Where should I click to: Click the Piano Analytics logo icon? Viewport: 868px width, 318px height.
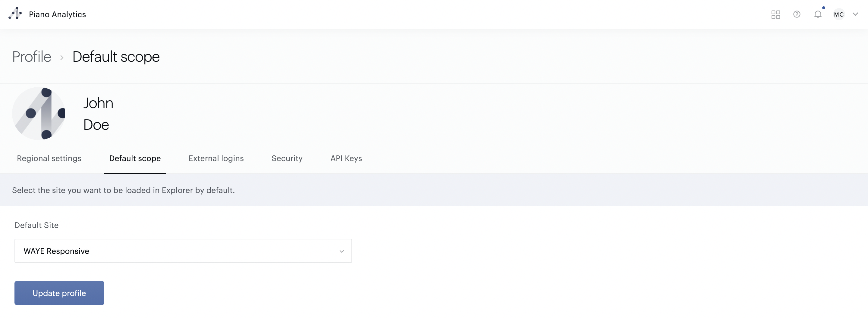pos(15,14)
